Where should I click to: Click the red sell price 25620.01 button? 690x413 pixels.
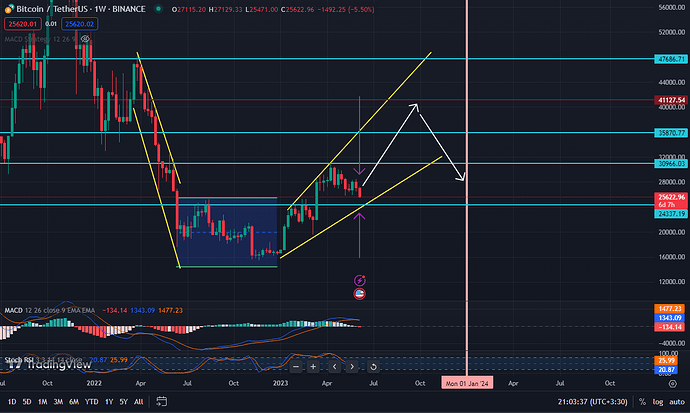[21, 24]
